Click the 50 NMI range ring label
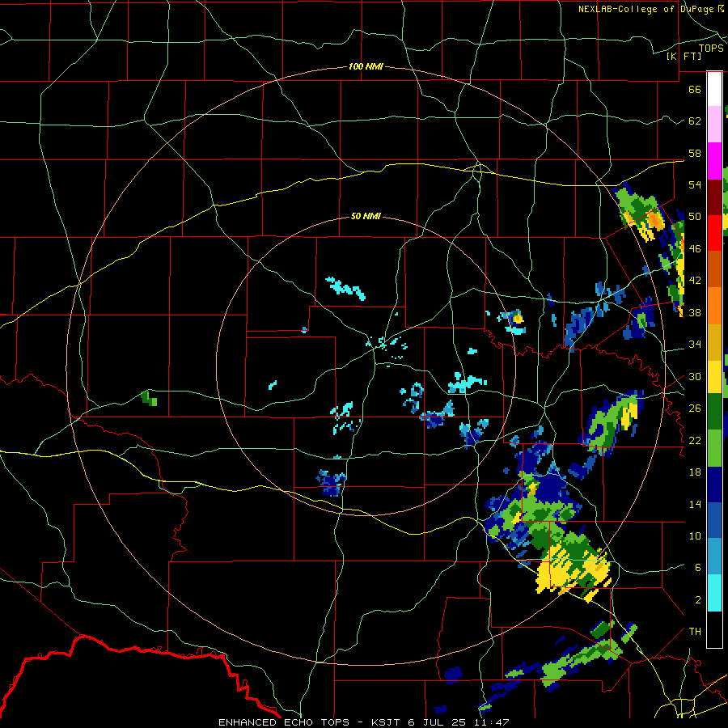Screen dimensions: 728x728 (366, 216)
